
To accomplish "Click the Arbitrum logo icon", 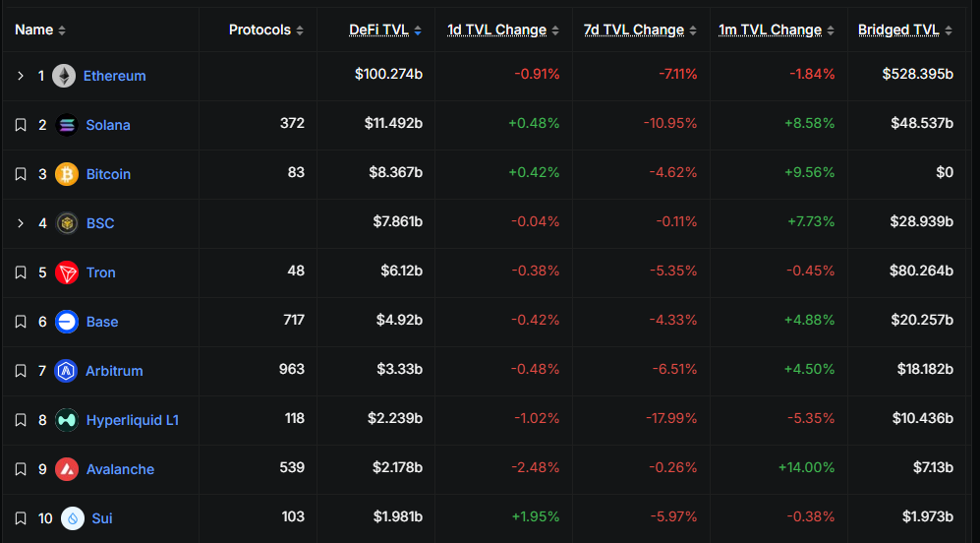I will pyautogui.click(x=67, y=371).
